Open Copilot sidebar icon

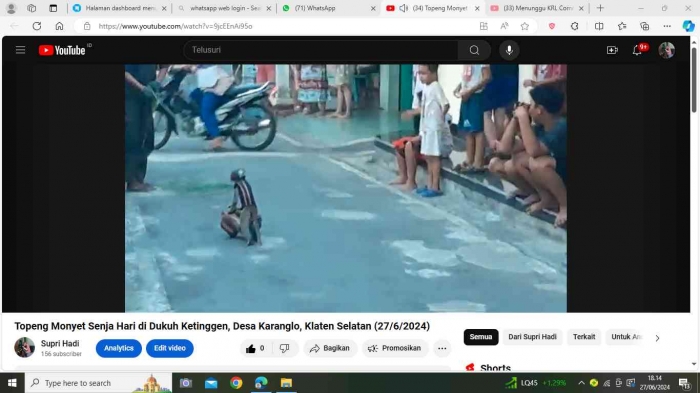point(688,26)
